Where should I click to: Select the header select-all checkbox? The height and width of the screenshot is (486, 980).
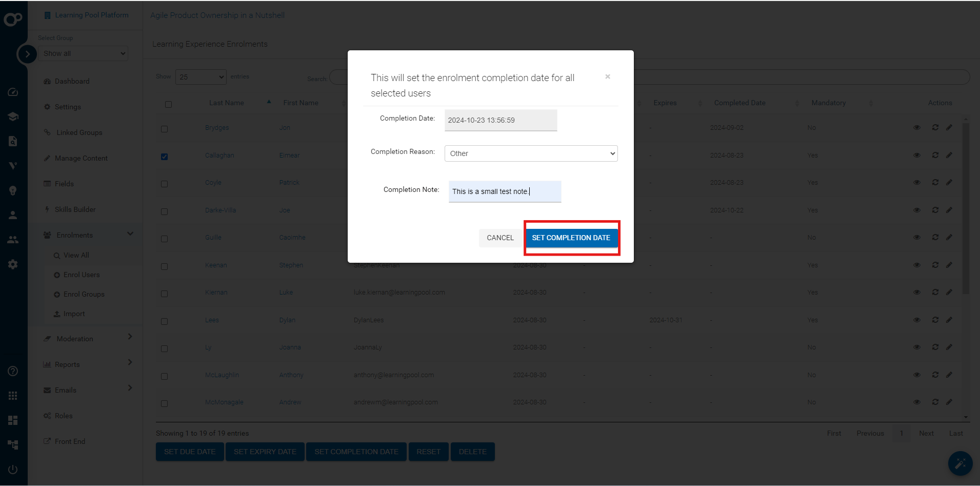(x=169, y=104)
